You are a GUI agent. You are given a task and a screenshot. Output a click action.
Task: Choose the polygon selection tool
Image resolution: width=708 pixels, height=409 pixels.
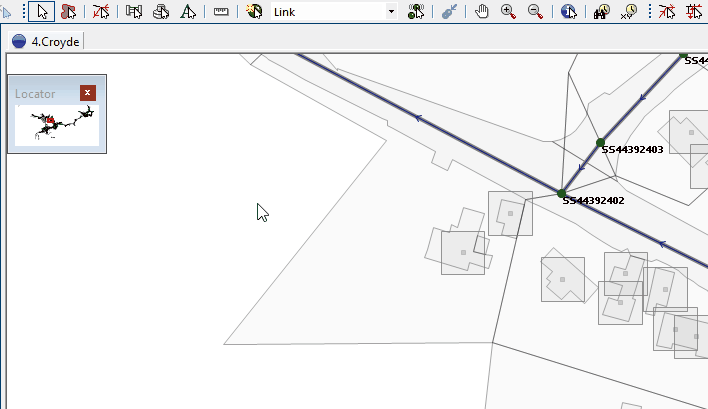[69, 12]
